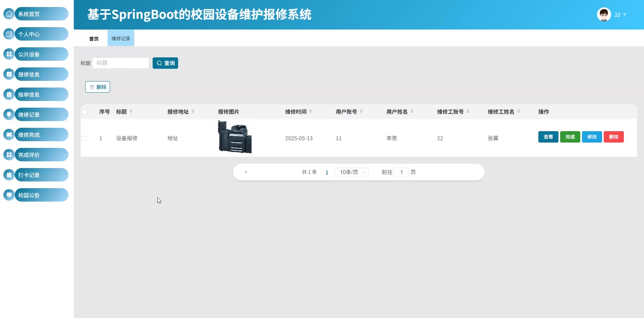This screenshot has height=318, width=644.
Task: Sort table by 维修时间 column arrows
Action: (x=311, y=111)
